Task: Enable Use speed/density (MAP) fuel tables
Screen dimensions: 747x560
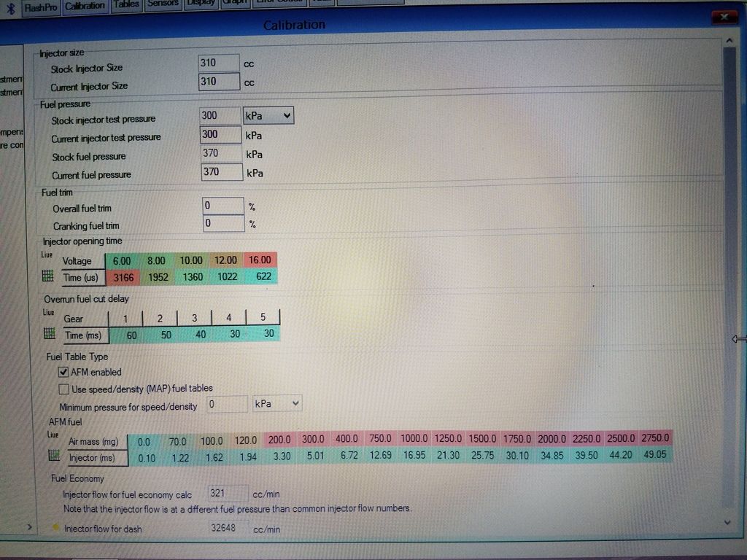Action: pyautogui.click(x=63, y=389)
